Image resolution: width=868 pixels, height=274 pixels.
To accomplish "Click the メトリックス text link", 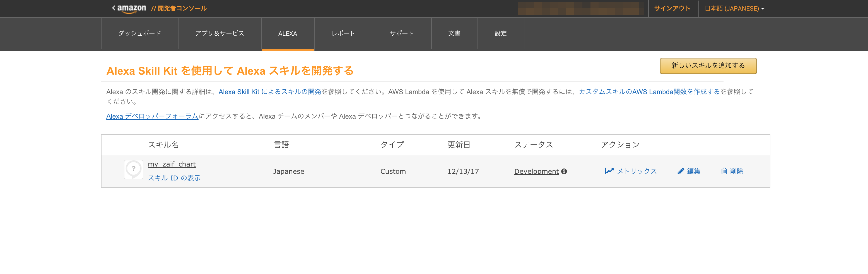I will [x=637, y=172].
